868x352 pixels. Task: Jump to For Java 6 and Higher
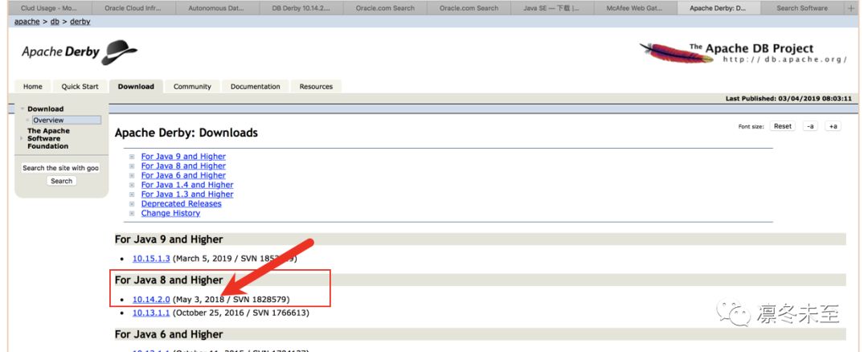coord(183,175)
